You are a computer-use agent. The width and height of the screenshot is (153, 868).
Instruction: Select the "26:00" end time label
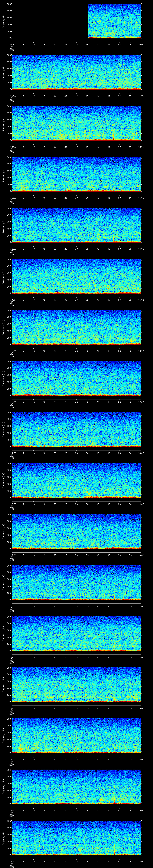coord(141,861)
